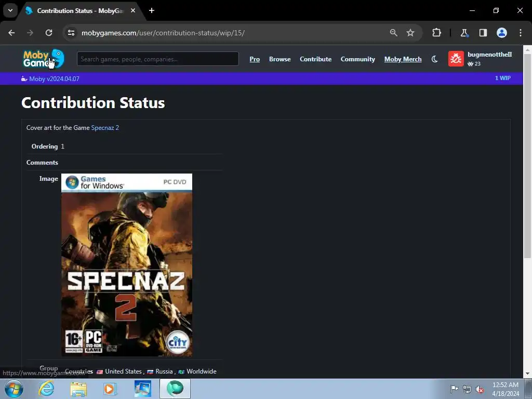Open the desktop picture app in taskbar

[143, 389]
